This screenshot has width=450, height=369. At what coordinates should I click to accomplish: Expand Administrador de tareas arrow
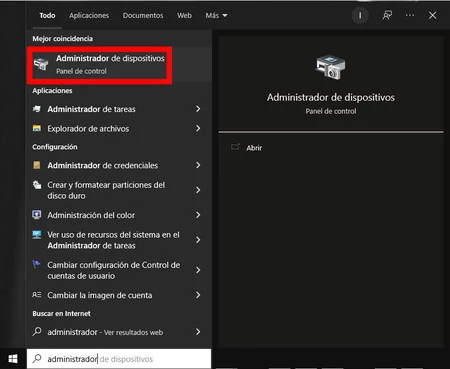[198, 109]
